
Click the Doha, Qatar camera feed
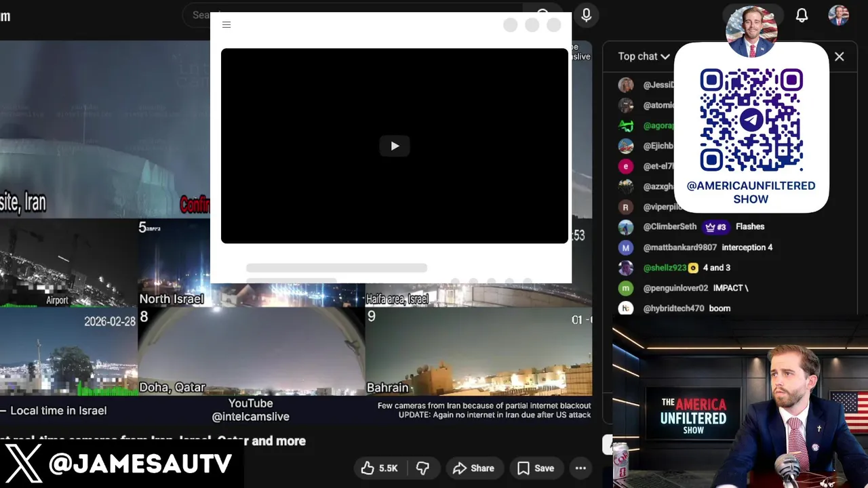pos(251,351)
